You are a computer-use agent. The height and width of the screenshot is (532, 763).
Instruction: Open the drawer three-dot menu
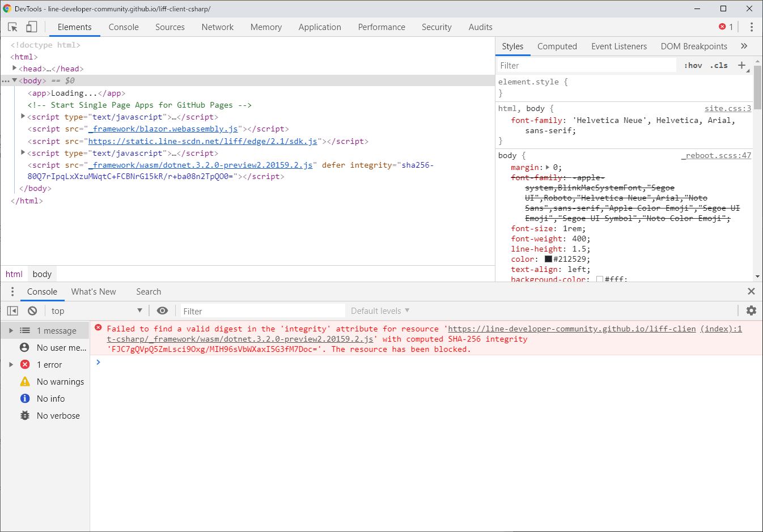pos(12,291)
